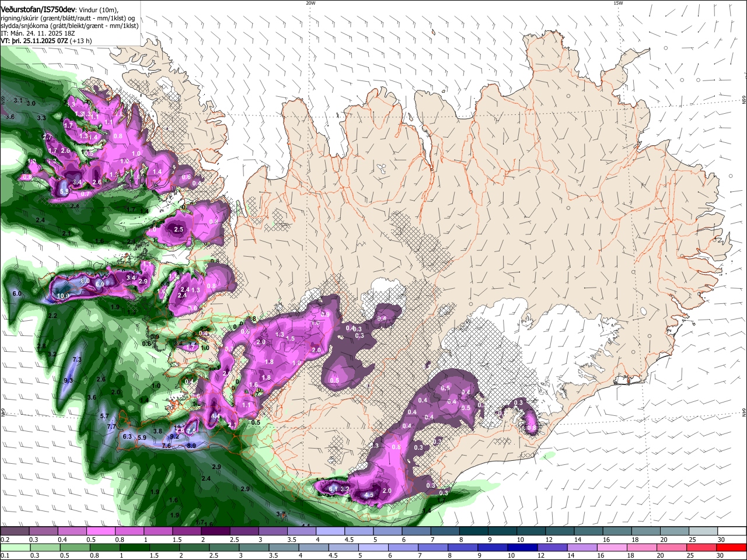Click the '10.9' precipitation value
This screenshot has height=560, width=747.
click(x=64, y=296)
